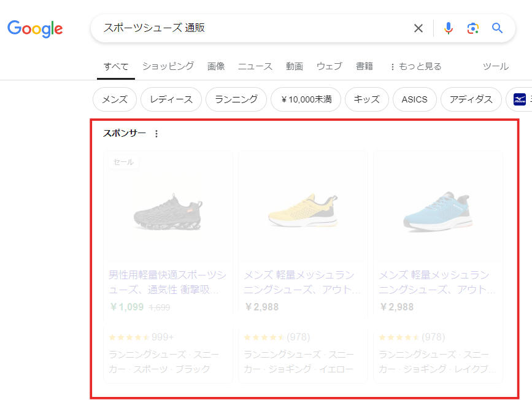
Task: Apply the レディース filter chip
Action: point(171,99)
